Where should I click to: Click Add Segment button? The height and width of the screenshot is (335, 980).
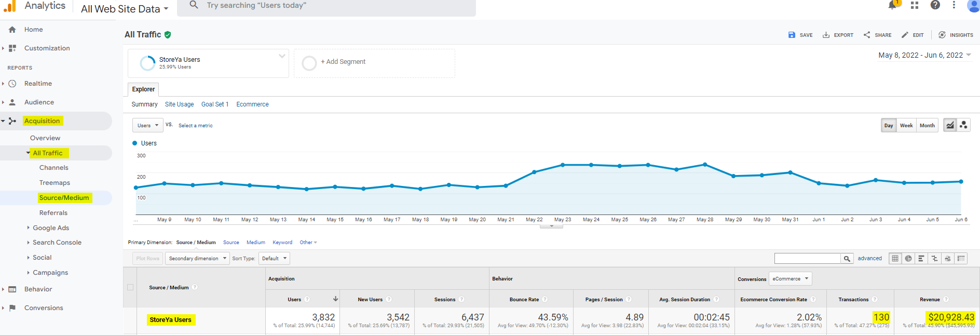click(343, 62)
